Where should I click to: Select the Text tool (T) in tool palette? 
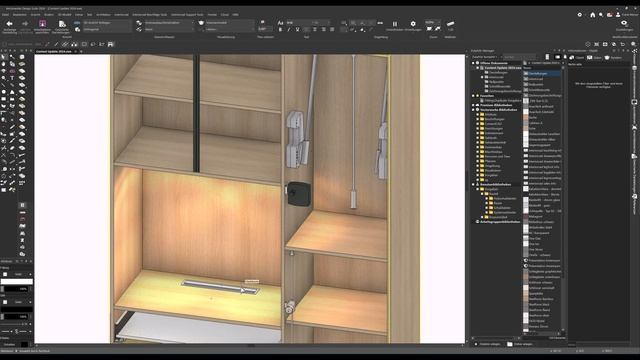[12, 78]
